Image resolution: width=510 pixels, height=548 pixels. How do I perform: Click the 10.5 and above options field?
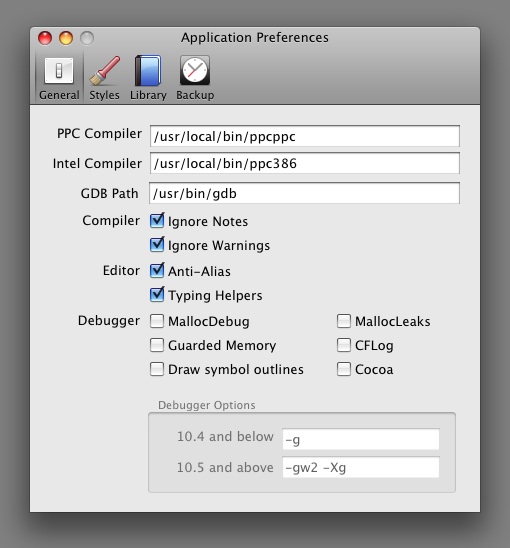click(361, 467)
